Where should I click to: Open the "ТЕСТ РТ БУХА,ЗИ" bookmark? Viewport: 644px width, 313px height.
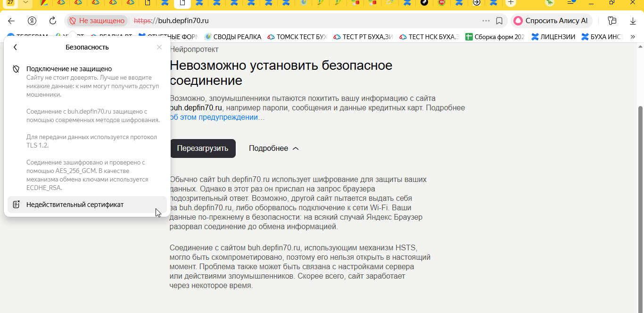363,37
